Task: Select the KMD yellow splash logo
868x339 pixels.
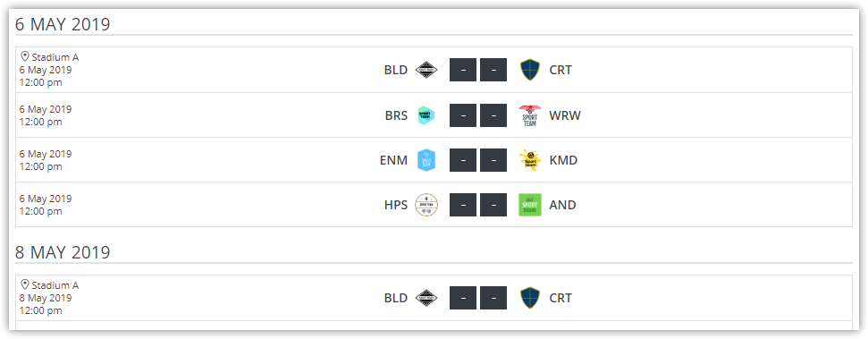Action: point(530,160)
